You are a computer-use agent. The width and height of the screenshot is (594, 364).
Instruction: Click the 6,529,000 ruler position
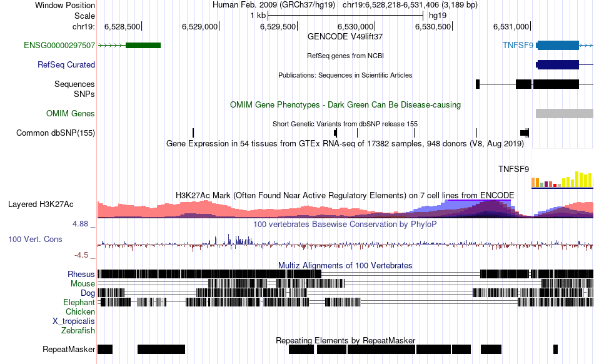[199, 26]
